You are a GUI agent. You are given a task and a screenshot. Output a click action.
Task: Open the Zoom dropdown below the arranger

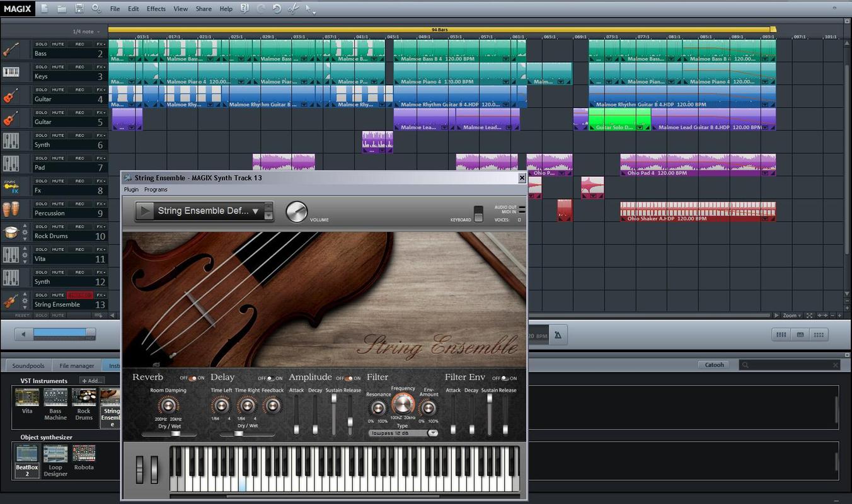point(792,315)
